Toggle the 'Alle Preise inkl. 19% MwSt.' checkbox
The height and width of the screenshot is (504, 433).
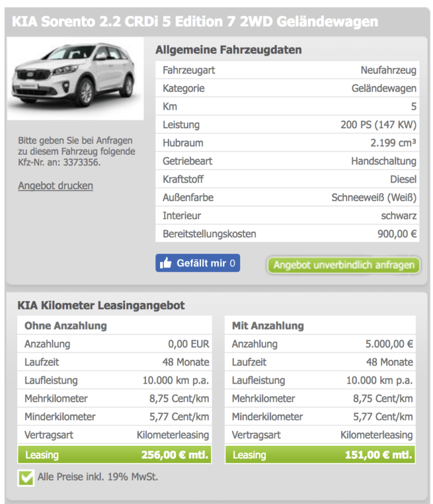(x=26, y=478)
